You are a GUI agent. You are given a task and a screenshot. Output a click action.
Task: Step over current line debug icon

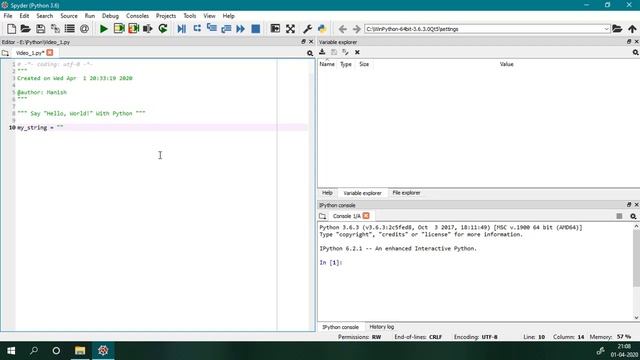tap(197, 29)
